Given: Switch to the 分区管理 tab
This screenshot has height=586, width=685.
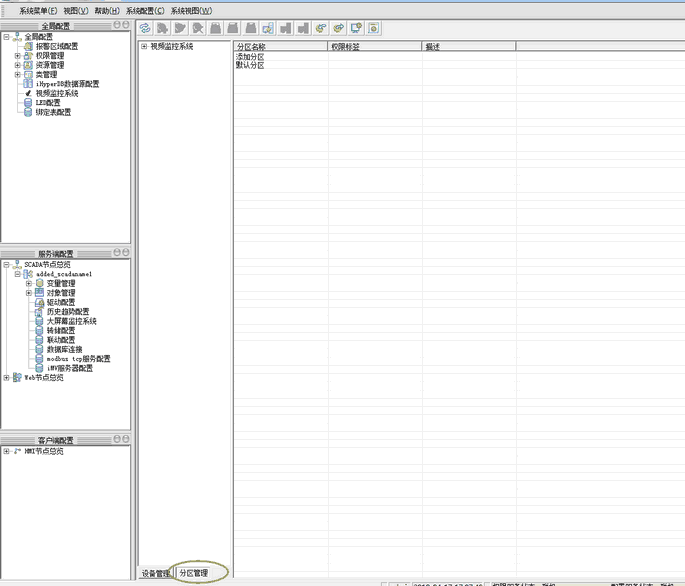Looking at the screenshot, I should point(194,573).
